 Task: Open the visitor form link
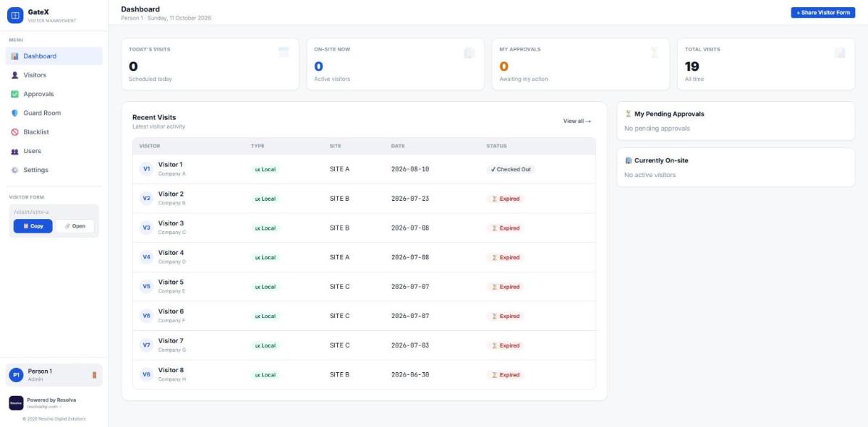click(x=75, y=226)
